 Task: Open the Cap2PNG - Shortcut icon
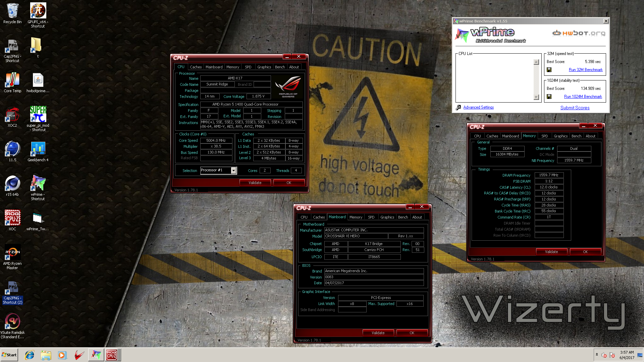[12, 50]
